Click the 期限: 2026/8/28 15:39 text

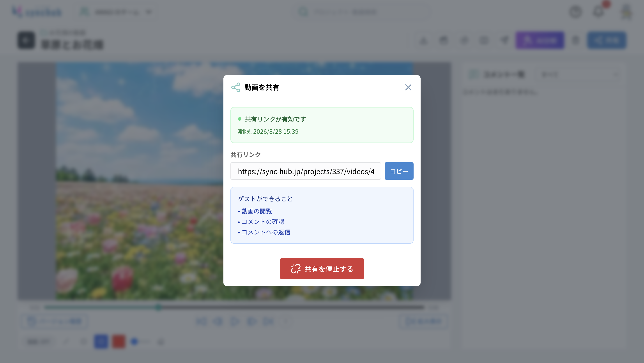click(x=268, y=131)
